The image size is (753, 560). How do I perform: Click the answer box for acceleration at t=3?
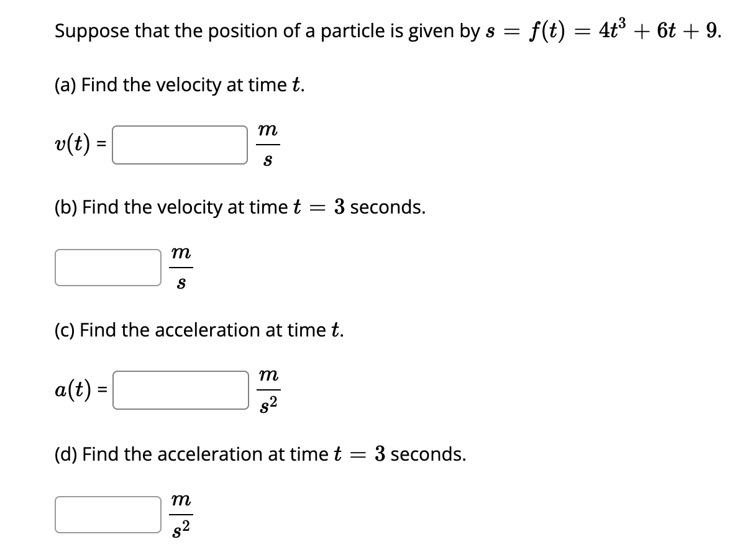pos(107,514)
